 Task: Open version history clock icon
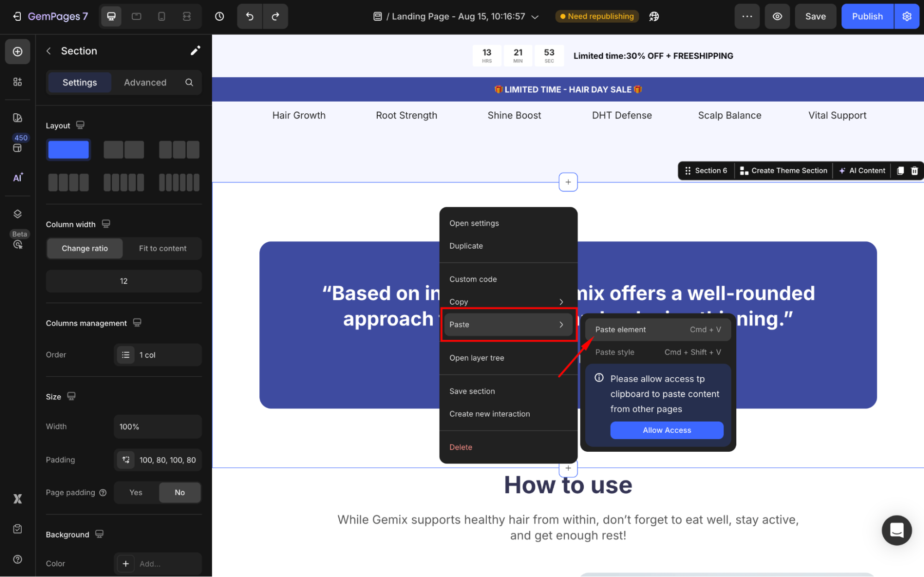coord(220,17)
